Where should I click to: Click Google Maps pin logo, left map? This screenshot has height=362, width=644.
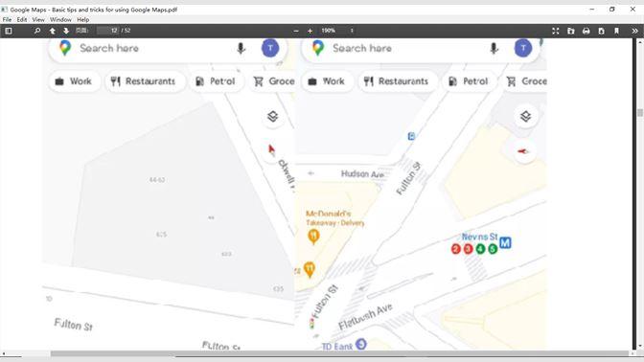click(x=65, y=48)
